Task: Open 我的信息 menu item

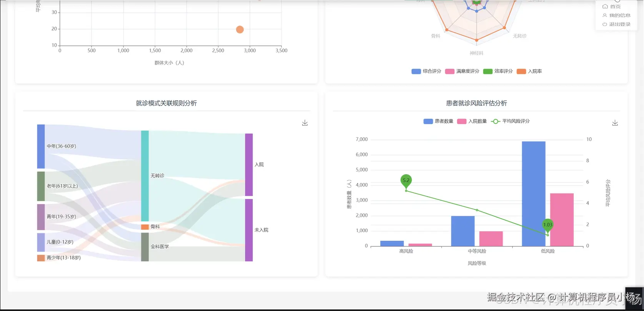Action: pos(616,15)
